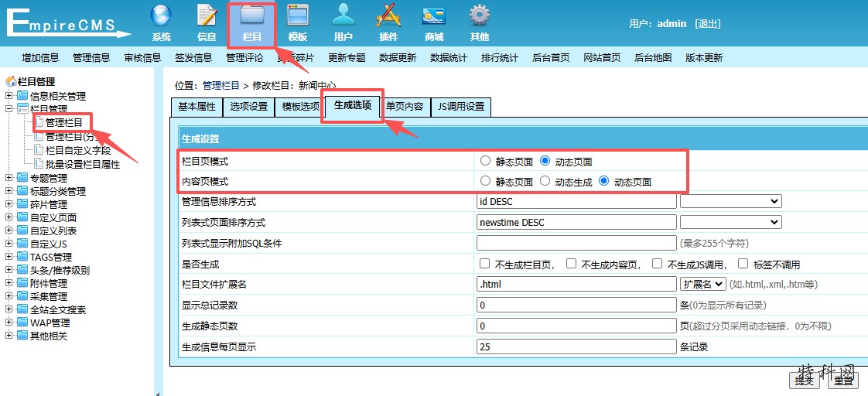This screenshot has width=868, height=396.
Task: Open dropdown next to 列表式页面排序方式 field
Action: (731, 222)
